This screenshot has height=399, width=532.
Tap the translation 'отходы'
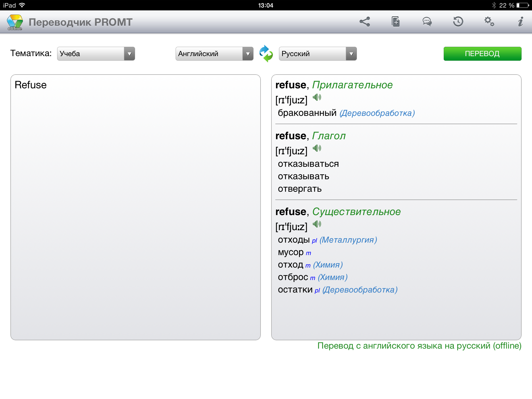[x=294, y=240]
